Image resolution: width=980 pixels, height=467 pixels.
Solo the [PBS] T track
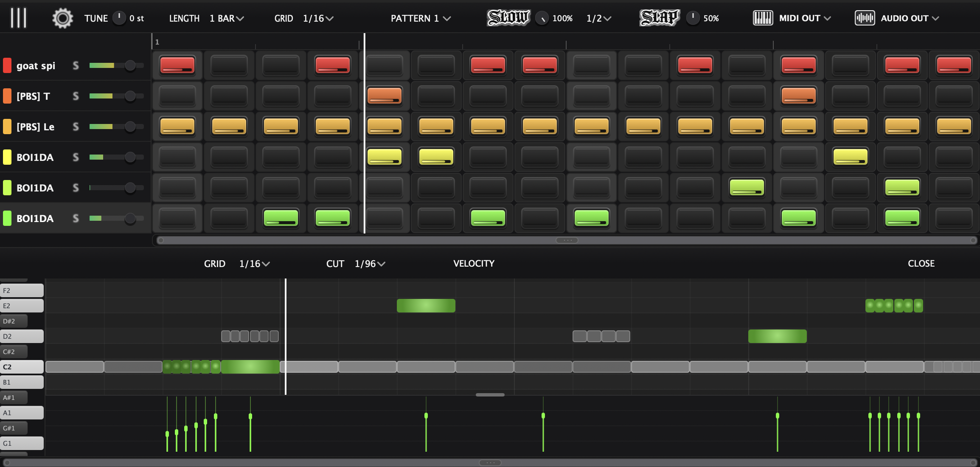point(76,96)
